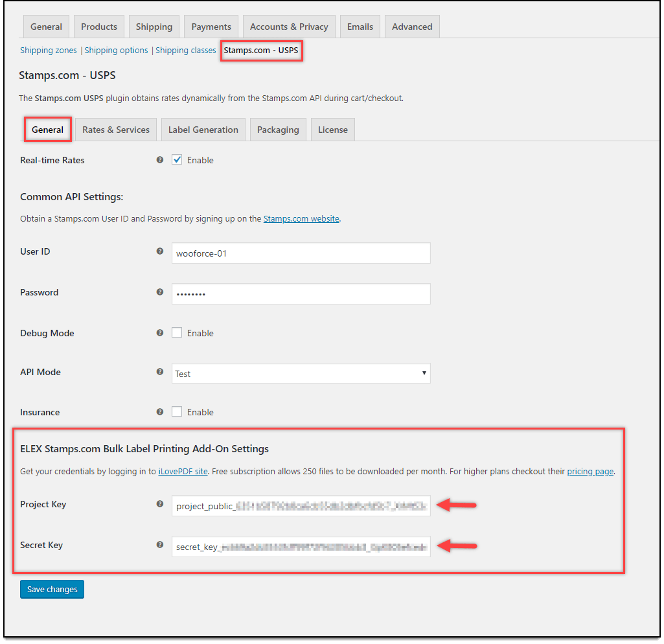
Task: Switch to the Emails tab
Action: coord(360,27)
